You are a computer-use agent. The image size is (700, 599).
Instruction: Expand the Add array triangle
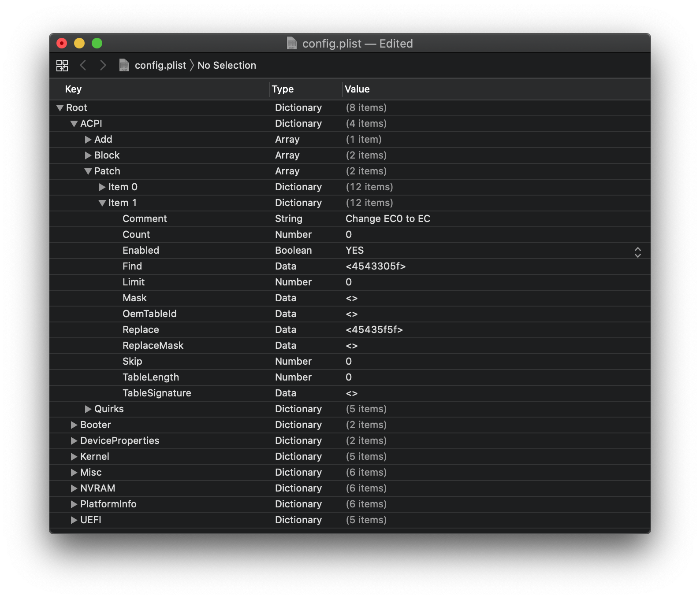click(88, 140)
